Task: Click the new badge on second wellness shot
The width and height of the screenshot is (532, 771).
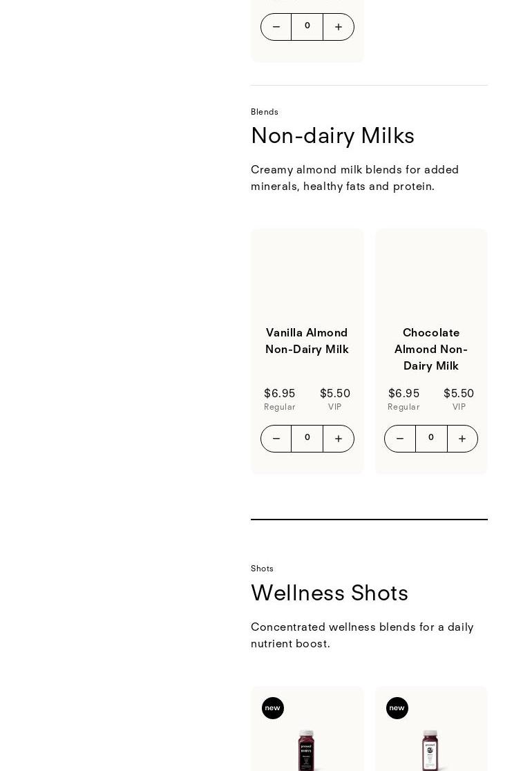Action: click(x=397, y=708)
